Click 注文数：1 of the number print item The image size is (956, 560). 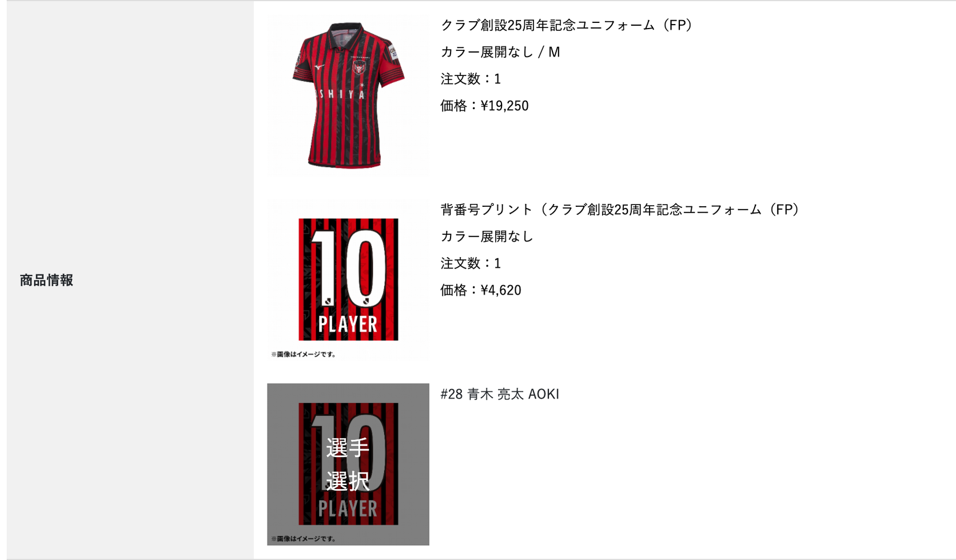[471, 263]
